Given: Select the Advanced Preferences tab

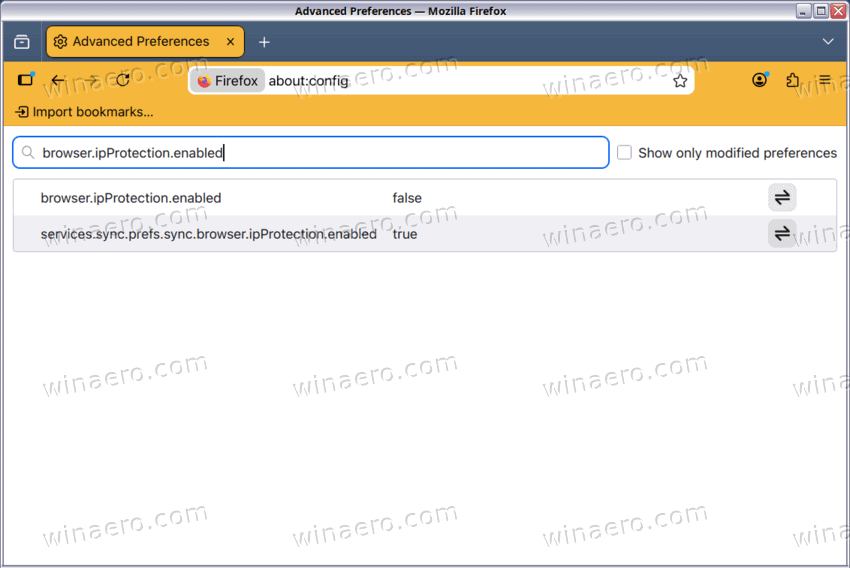Looking at the screenshot, I should [145, 42].
